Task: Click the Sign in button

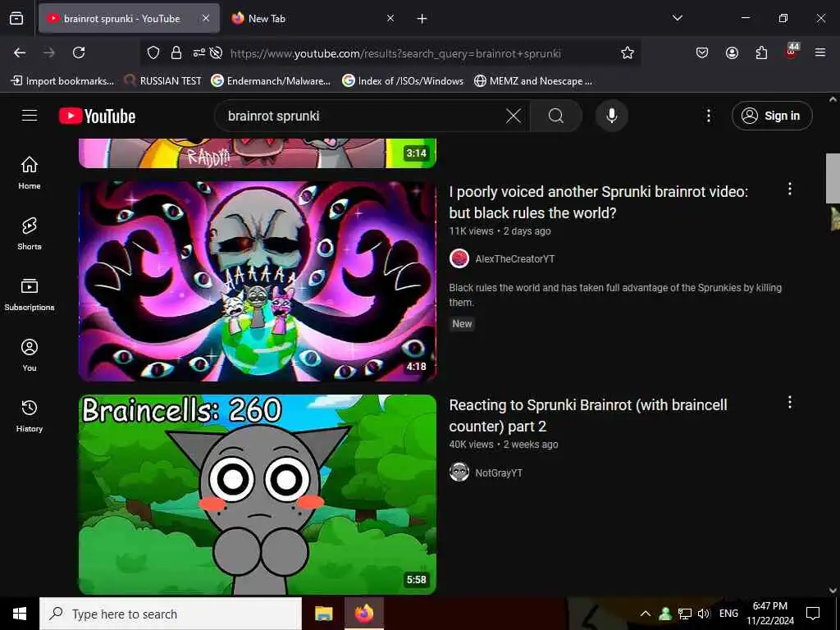Action: pos(772,116)
